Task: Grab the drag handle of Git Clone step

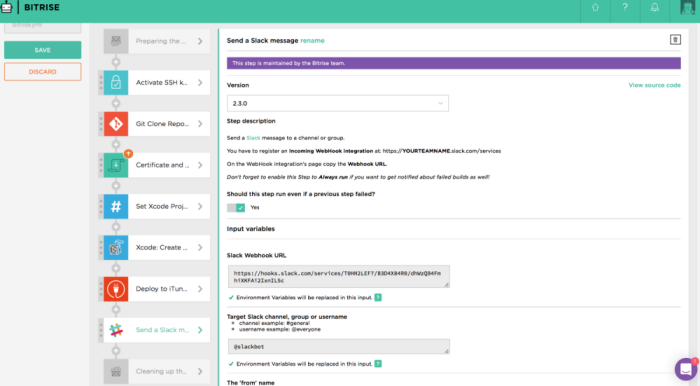Action: tap(101, 124)
